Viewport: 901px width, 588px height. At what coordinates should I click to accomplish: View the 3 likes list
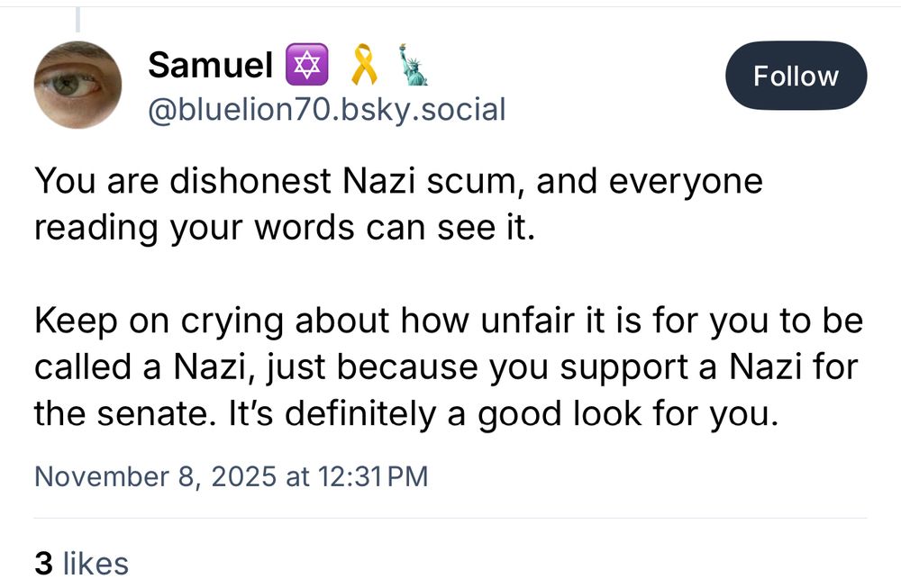coord(81,564)
